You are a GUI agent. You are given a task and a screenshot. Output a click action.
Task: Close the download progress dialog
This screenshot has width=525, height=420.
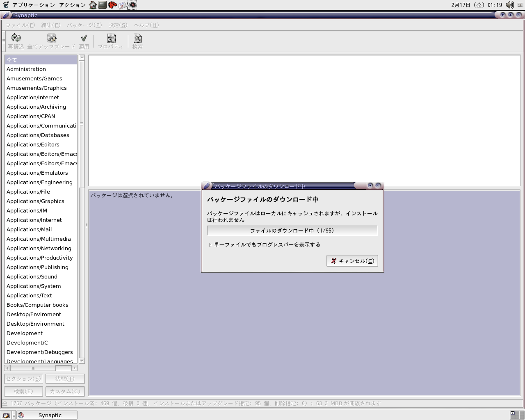(x=378, y=185)
